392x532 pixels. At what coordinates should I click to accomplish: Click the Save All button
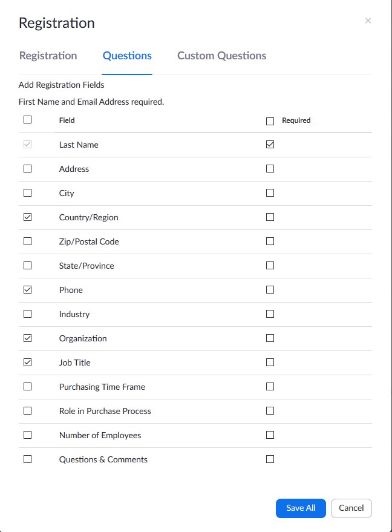coord(301,508)
